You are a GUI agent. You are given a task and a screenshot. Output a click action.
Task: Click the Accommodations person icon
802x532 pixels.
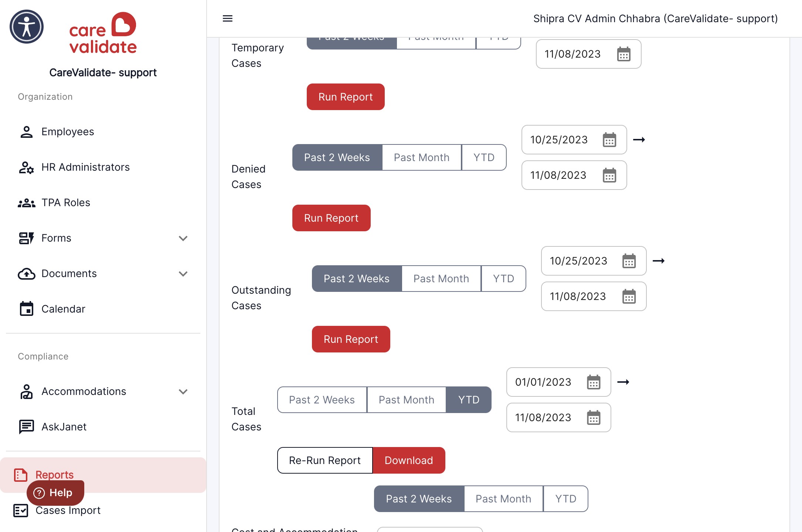pyautogui.click(x=27, y=392)
